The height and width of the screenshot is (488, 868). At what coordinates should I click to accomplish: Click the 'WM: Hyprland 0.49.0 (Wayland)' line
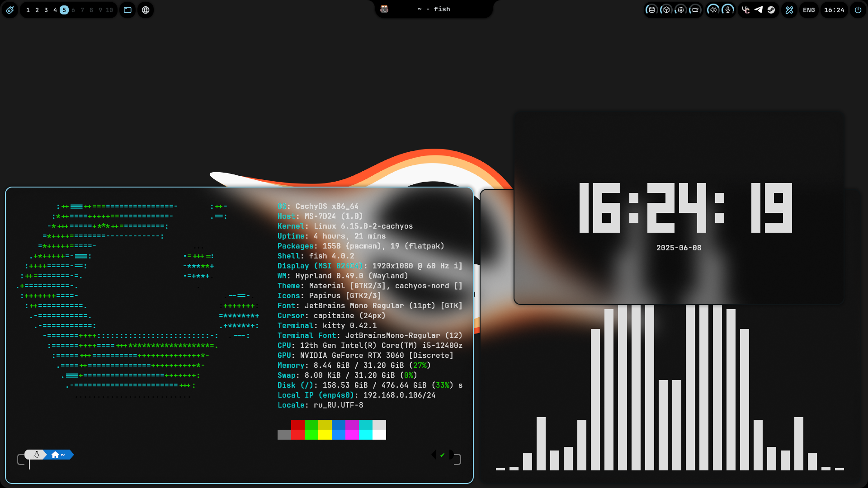coord(343,276)
